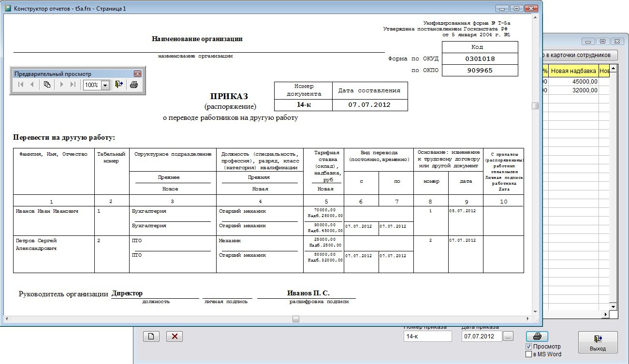Click the 70000,00 salary value

[x=325, y=210]
